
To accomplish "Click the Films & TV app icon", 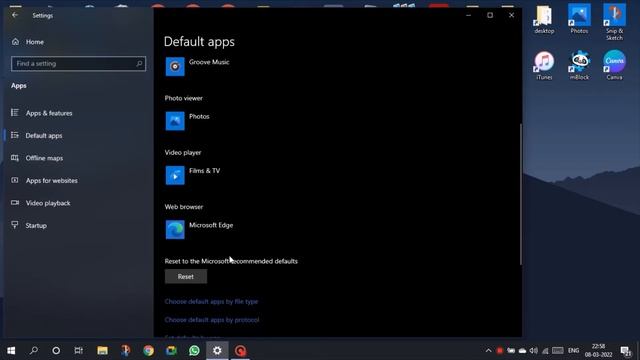I will click(x=175, y=175).
